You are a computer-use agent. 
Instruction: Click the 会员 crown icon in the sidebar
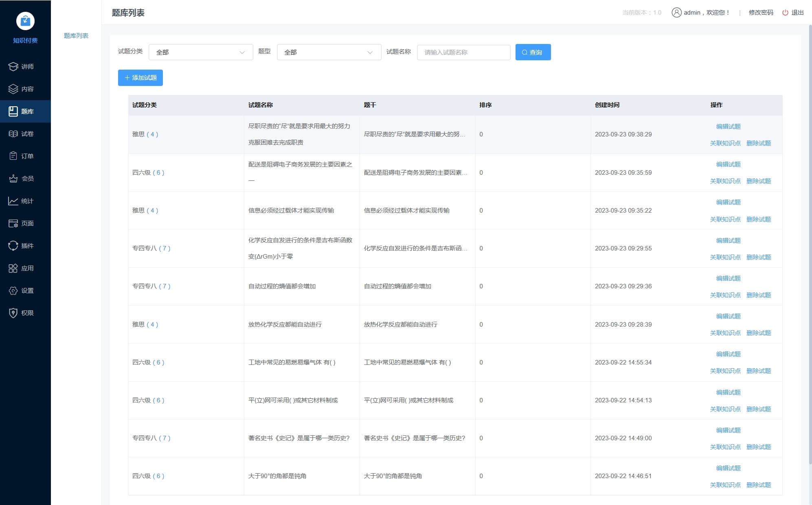(13, 178)
